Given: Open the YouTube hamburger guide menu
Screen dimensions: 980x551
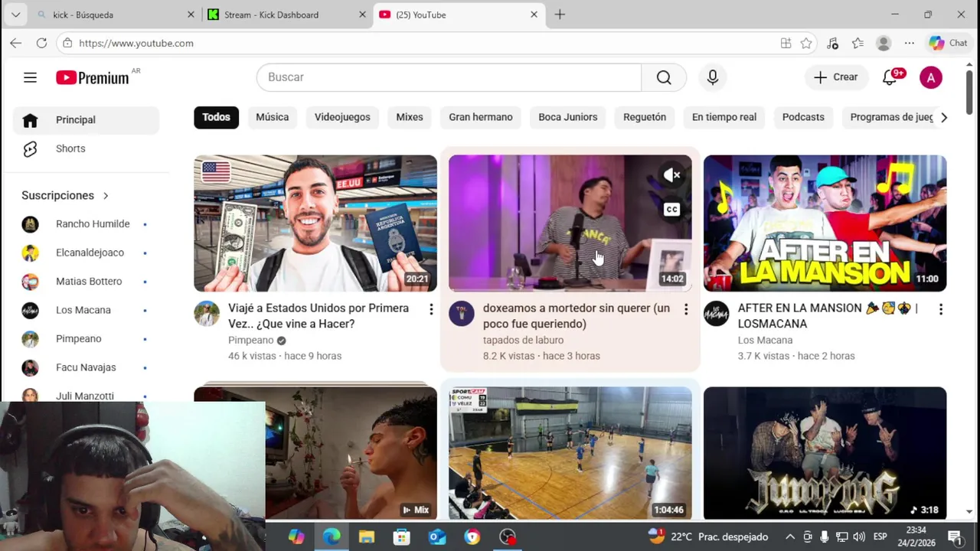Looking at the screenshot, I should 30,77.
